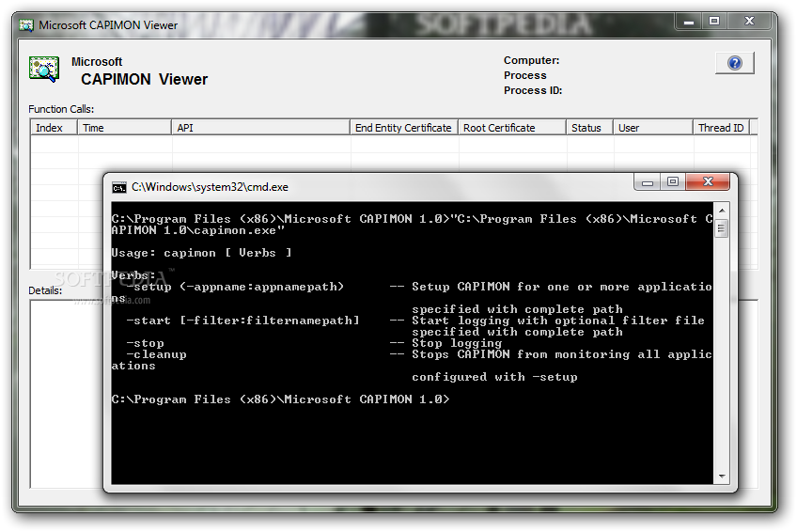Sort by the API column header
This screenshot has height=532, width=797.
pos(260,128)
